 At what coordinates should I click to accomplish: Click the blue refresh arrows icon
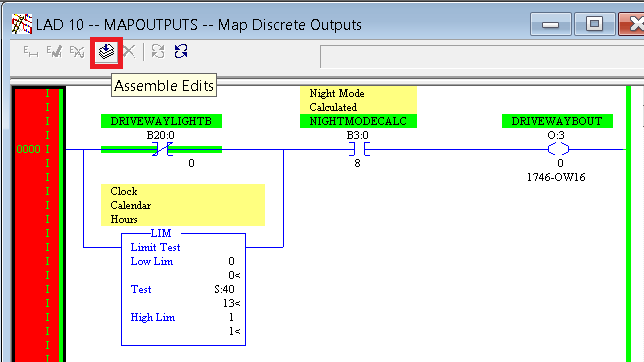click(x=181, y=52)
